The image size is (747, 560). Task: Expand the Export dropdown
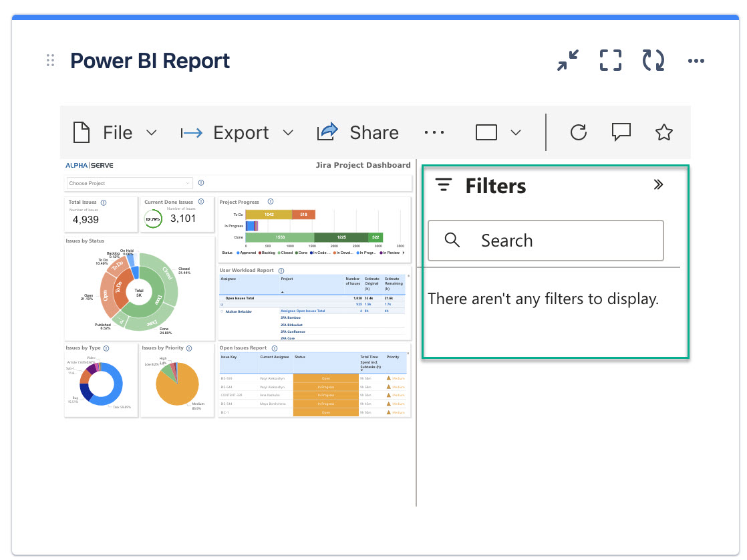(289, 132)
